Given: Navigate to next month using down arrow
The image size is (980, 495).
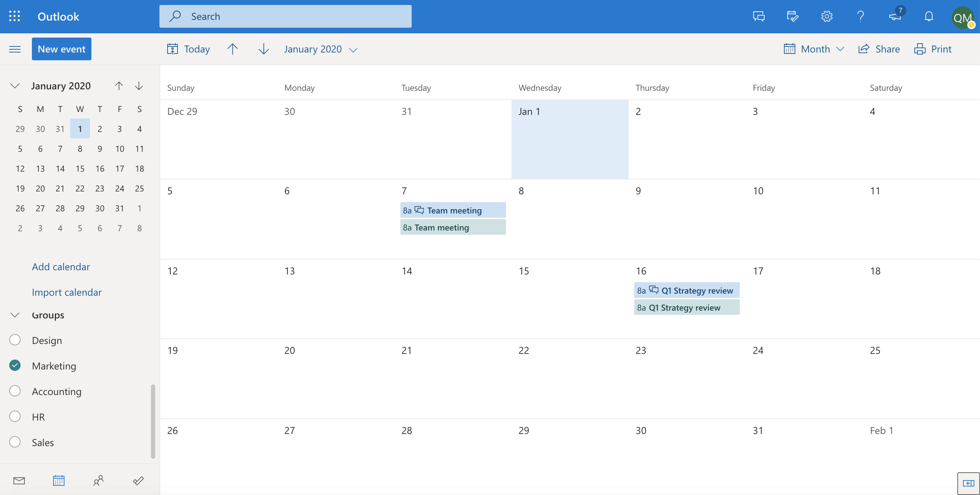Looking at the screenshot, I should 264,49.
